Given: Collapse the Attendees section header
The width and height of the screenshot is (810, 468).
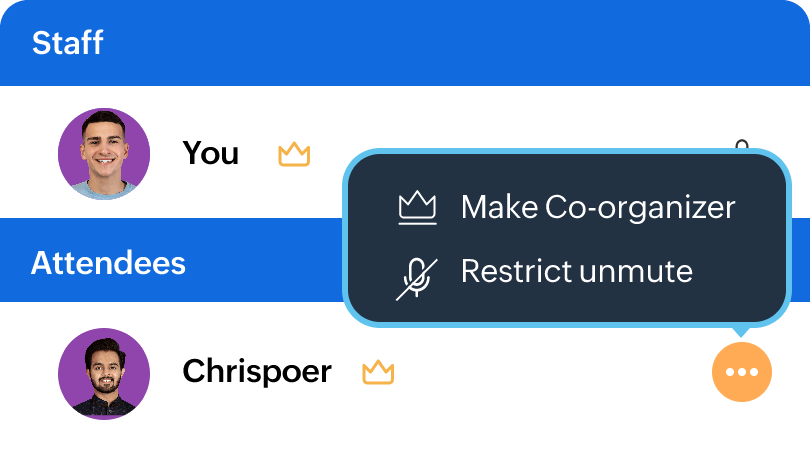Looking at the screenshot, I should 108,263.
